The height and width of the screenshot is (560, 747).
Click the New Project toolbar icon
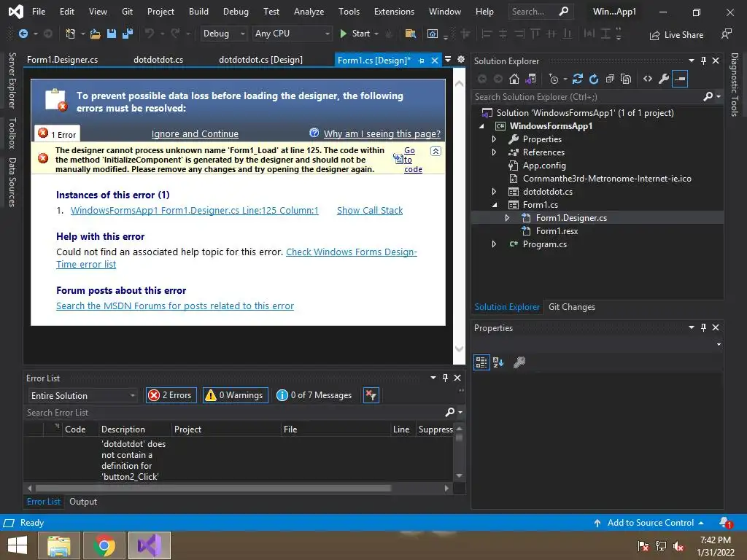[x=71, y=34]
